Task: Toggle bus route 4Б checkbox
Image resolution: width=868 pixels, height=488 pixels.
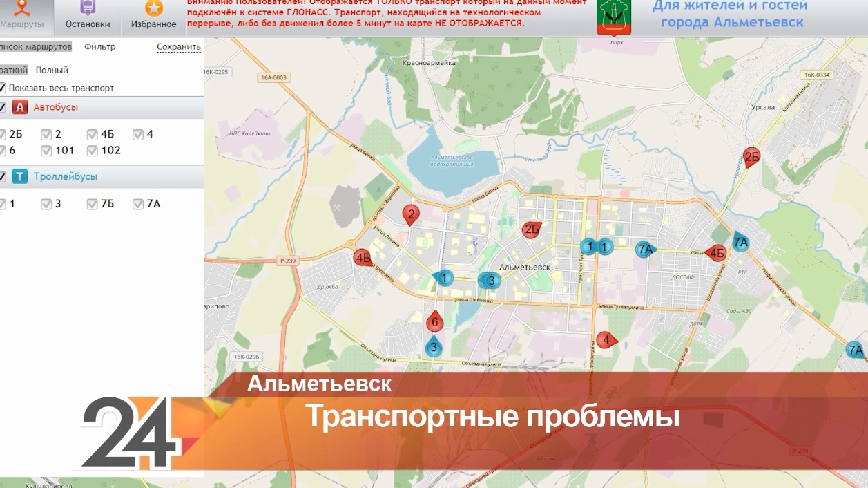Action: [x=93, y=135]
